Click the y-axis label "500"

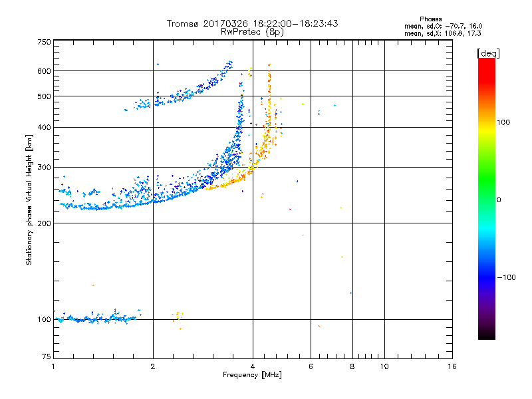tap(44, 96)
